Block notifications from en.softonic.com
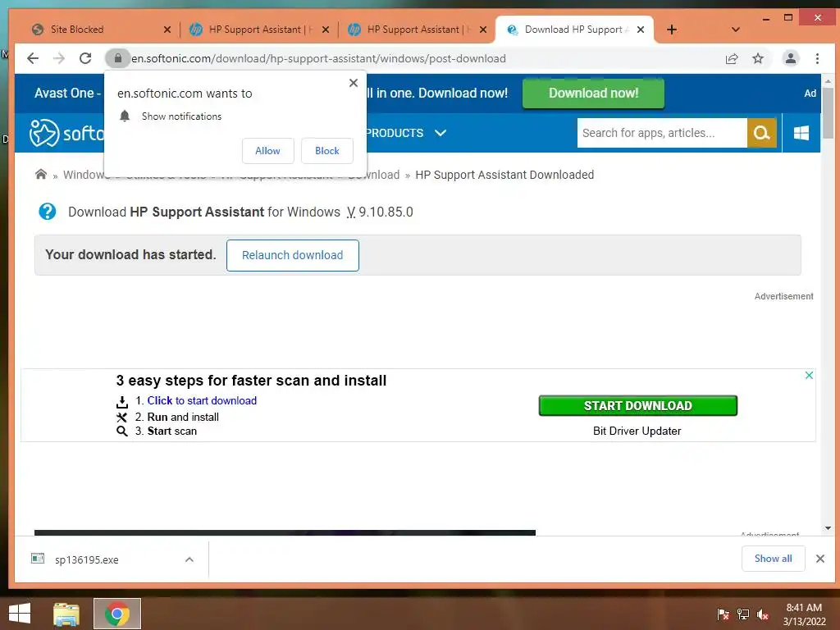 coord(326,151)
